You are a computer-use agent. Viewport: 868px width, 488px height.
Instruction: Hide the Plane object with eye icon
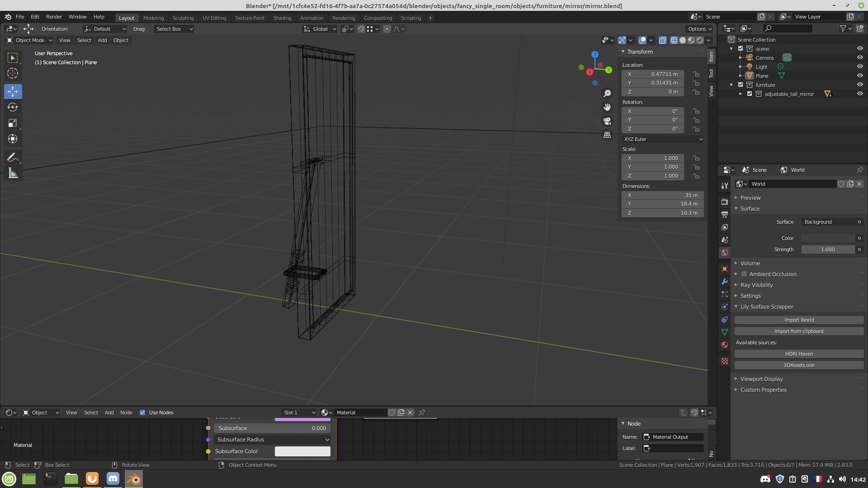click(x=860, y=76)
